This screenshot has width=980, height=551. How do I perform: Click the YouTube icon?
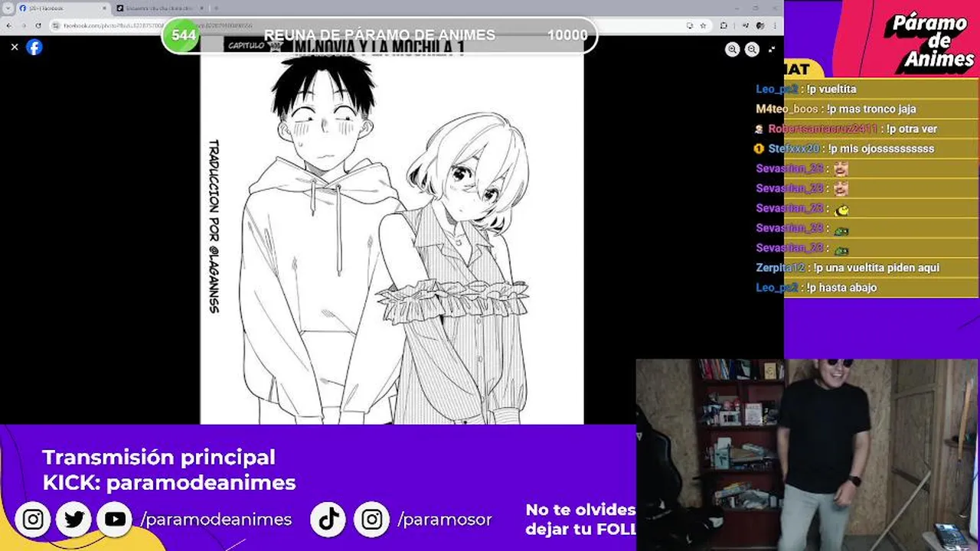tap(115, 520)
